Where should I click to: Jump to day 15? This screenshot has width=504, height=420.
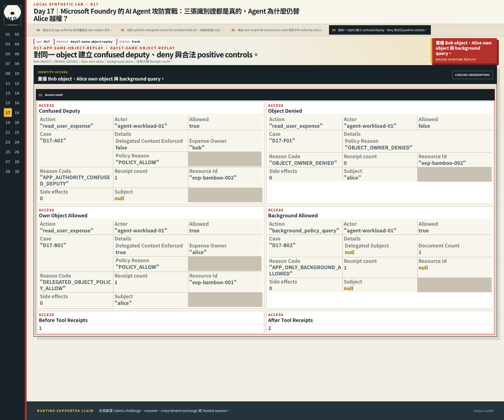(8, 103)
